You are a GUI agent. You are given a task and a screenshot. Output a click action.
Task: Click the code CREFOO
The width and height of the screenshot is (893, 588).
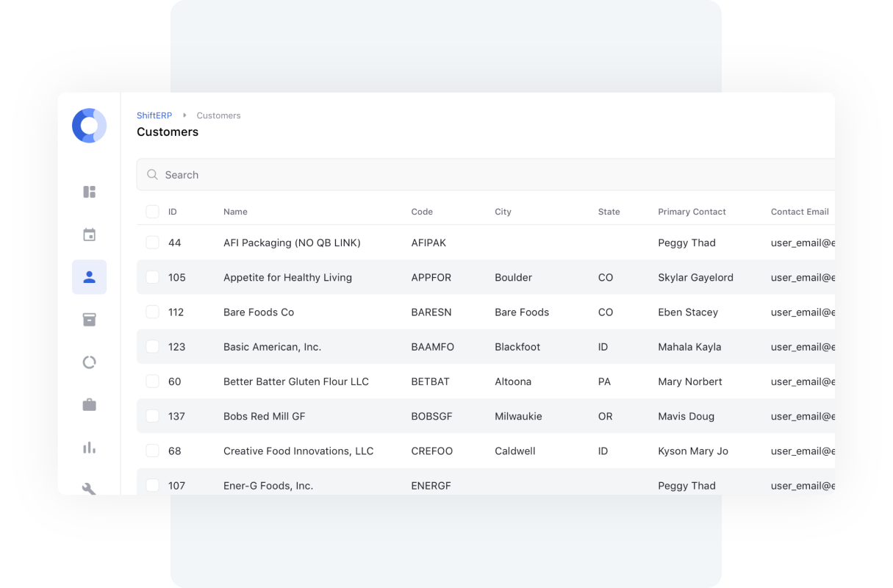pyautogui.click(x=432, y=451)
